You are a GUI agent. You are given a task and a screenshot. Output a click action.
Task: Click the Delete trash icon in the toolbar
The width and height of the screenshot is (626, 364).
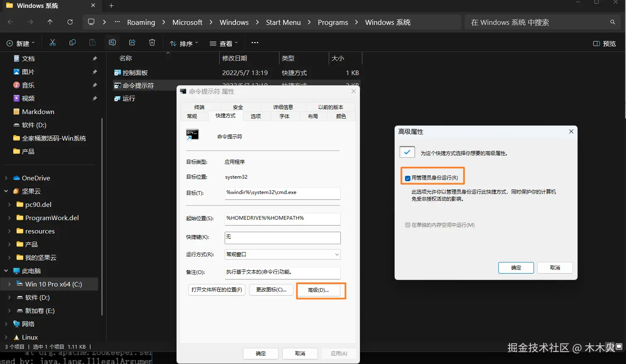pyautogui.click(x=152, y=43)
